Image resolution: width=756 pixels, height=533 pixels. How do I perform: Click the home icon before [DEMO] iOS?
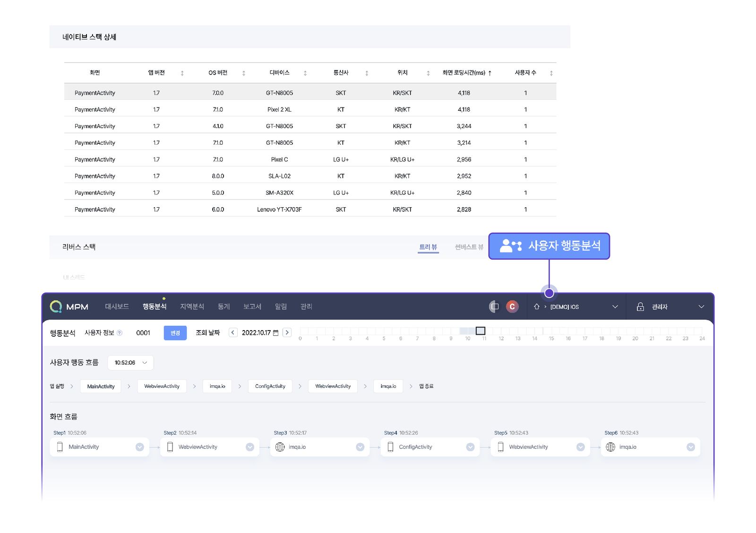coord(537,306)
